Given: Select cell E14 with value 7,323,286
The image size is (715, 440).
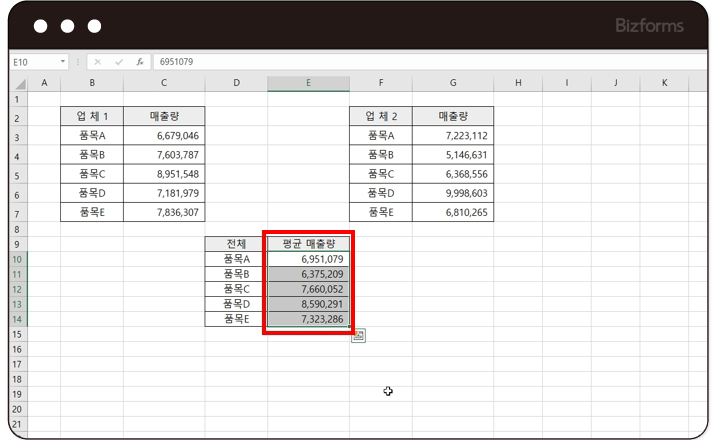Looking at the screenshot, I should [308, 319].
